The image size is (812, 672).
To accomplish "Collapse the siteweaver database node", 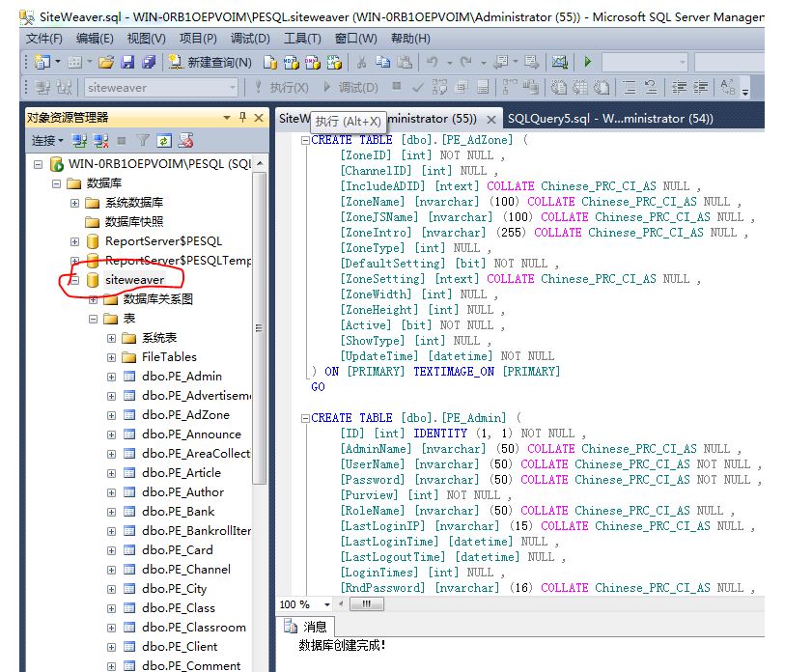I will (x=75, y=280).
